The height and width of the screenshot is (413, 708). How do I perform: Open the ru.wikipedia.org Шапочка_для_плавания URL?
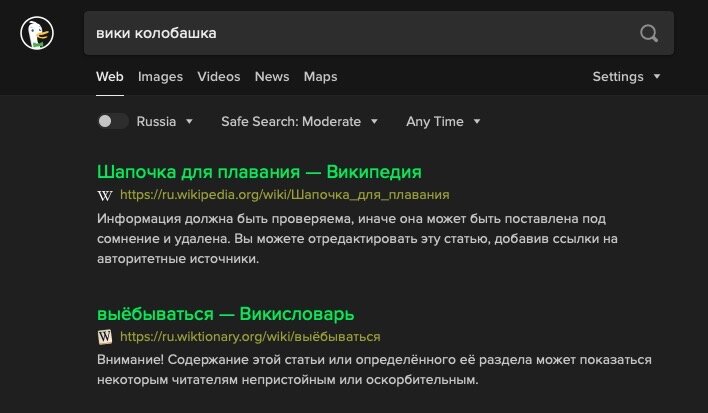click(284, 195)
